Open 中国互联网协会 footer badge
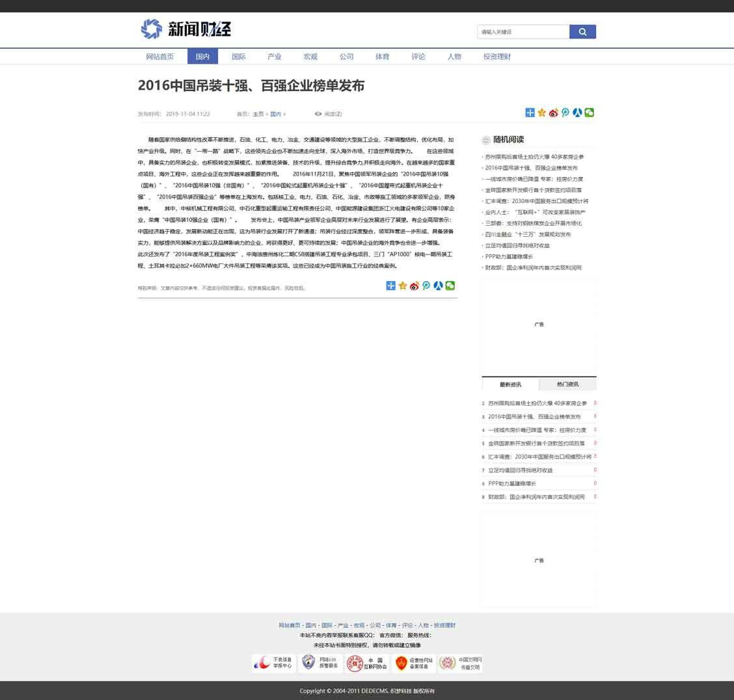This screenshot has height=700, width=734. coord(368,663)
